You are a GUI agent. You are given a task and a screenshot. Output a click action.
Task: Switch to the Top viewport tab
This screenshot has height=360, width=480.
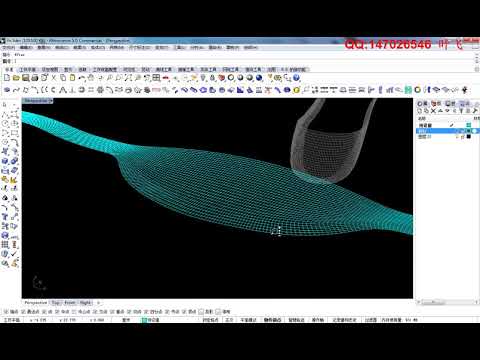point(56,303)
